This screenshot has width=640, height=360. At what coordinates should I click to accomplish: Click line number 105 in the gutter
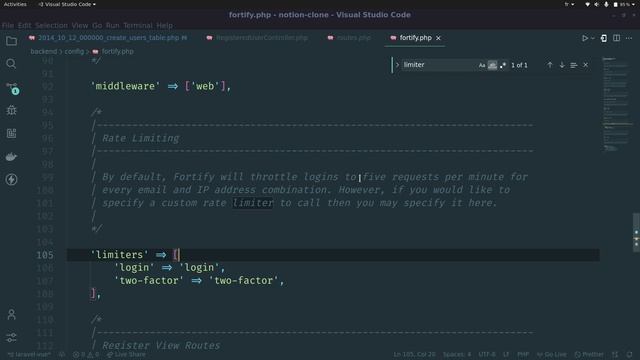pos(44,255)
